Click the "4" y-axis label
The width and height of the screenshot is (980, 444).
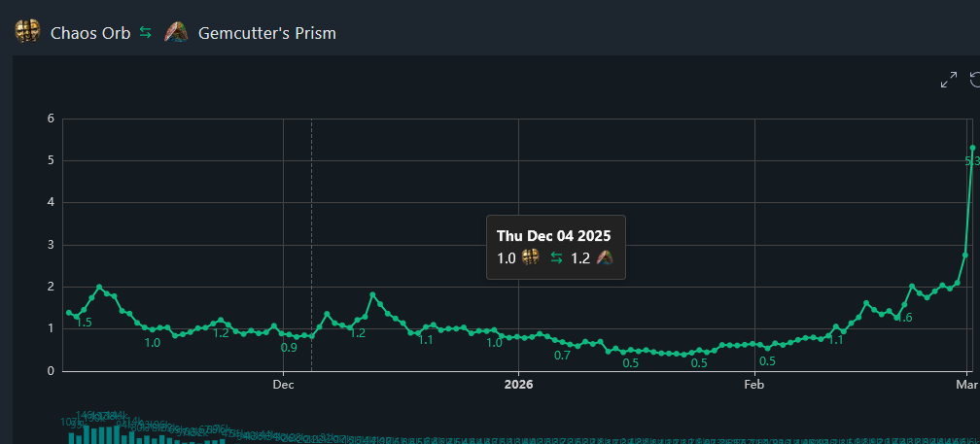51,202
